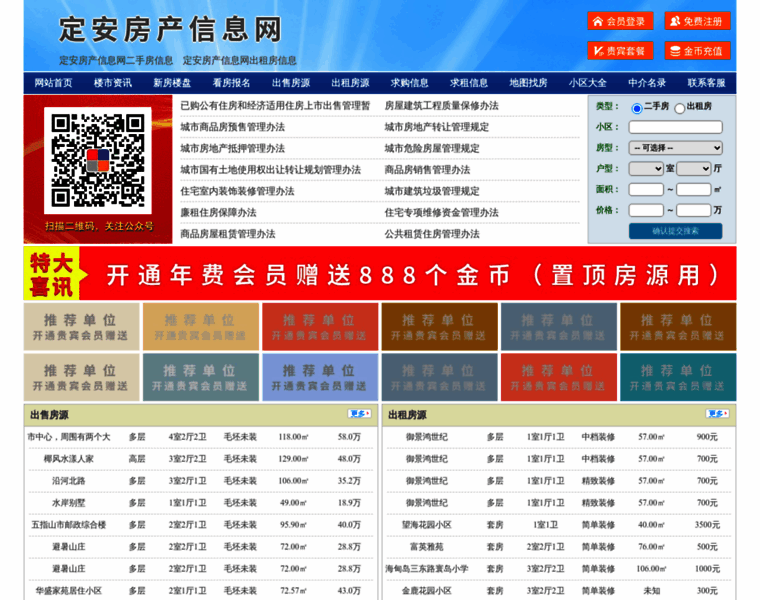Open 地图找房 in navigation bar
The height and width of the screenshot is (600, 760).
(528, 83)
